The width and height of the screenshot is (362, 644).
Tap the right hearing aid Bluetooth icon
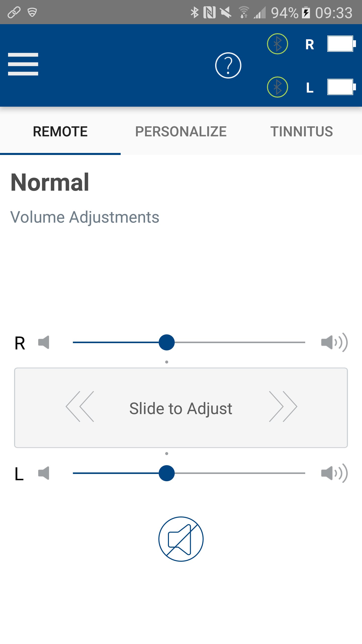(x=277, y=44)
